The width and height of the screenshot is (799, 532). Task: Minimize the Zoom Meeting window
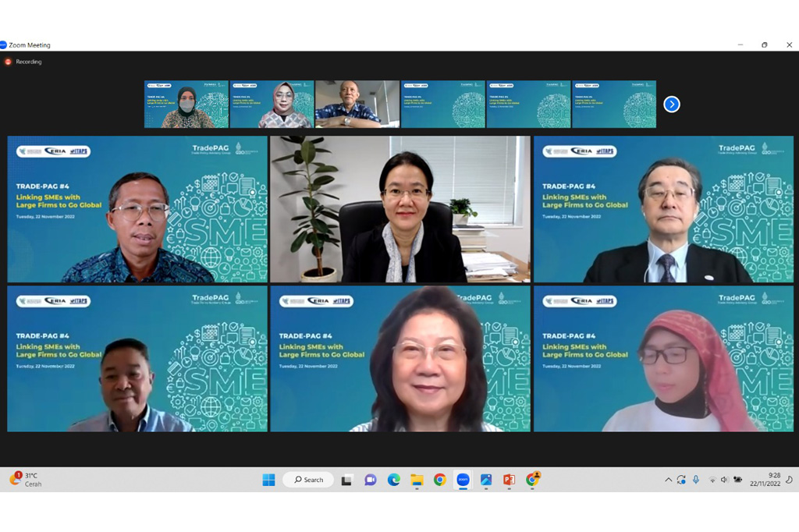click(740, 44)
